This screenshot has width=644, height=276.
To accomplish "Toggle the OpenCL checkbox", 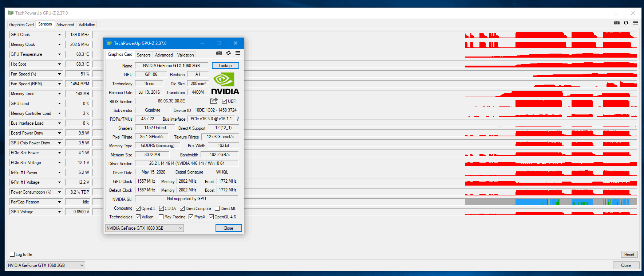I will (138, 209).
